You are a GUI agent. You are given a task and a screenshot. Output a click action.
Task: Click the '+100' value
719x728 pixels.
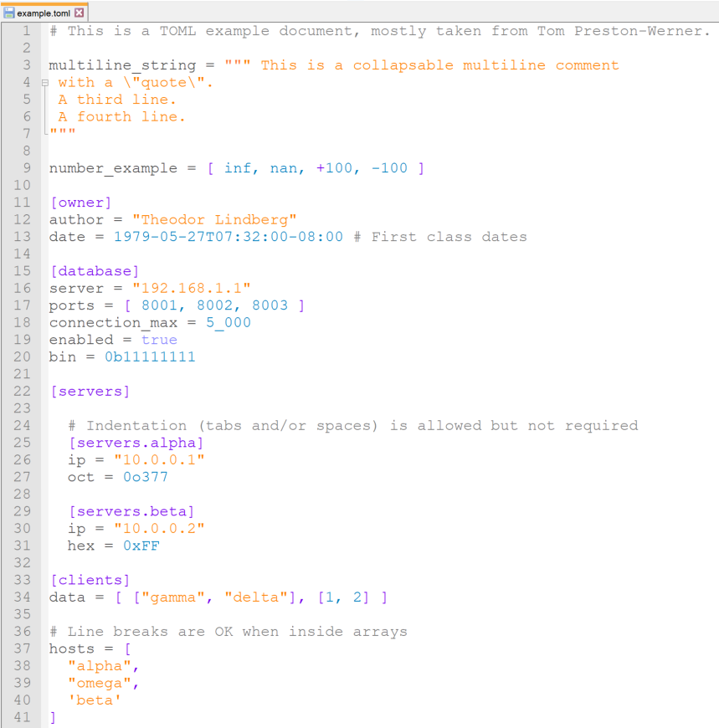335,168
